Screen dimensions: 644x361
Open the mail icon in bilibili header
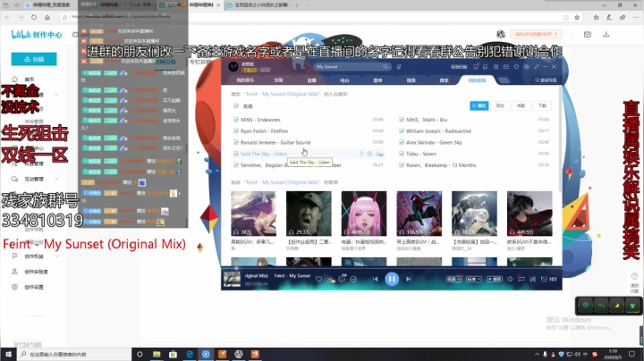tap(588, 35)
